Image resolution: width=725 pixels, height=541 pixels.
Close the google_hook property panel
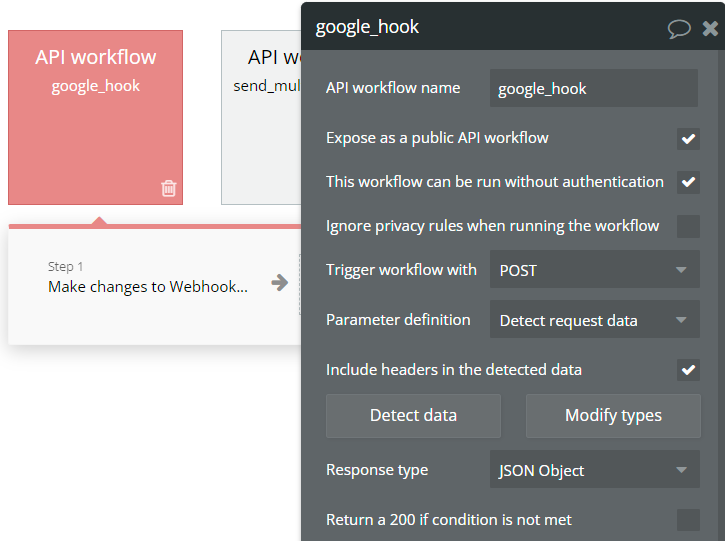(x=710, y=28)
